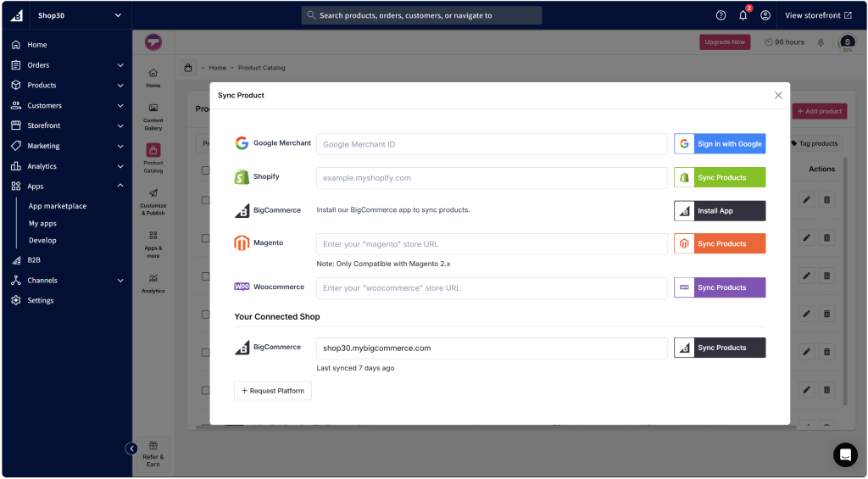The width and height of the screenshot is (868, 479).
Task: Check the fourth product row checkbox
Action: click(205, 315)
